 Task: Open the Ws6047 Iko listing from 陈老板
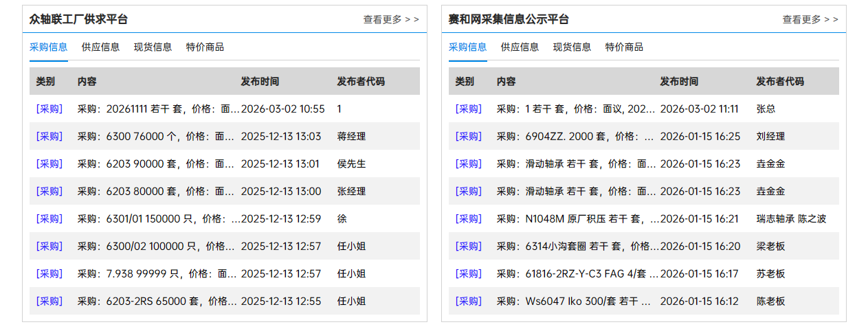[577, 302]
